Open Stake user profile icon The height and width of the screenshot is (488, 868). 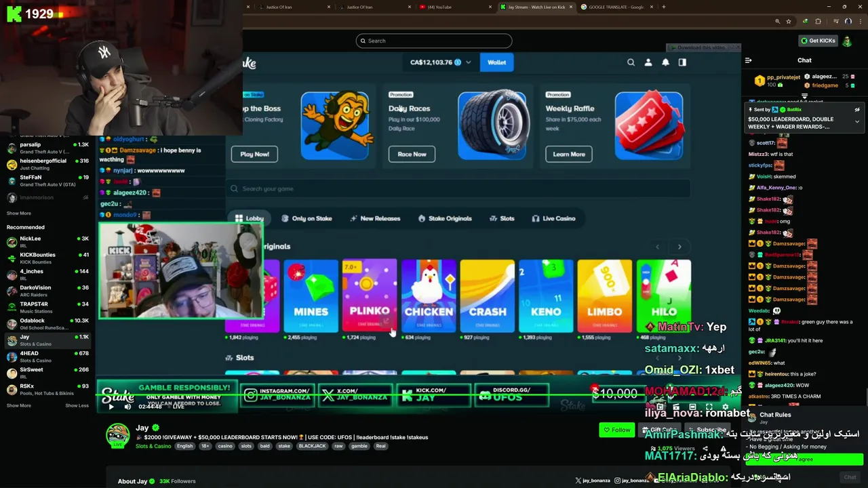click(x=648, y=62)
